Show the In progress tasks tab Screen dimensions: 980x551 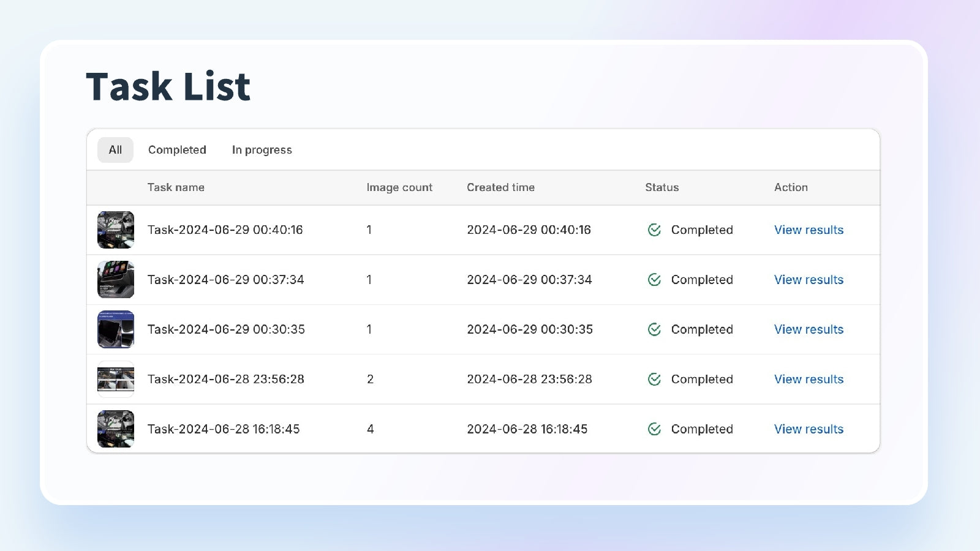click(262, 150)
